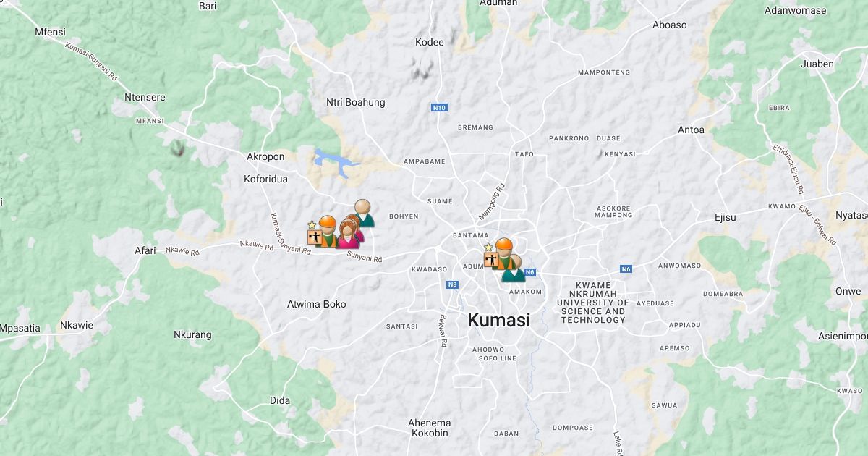Click the N10 highway shield
The height and width of the screenshot is (456, 868).
click(439, 107)
